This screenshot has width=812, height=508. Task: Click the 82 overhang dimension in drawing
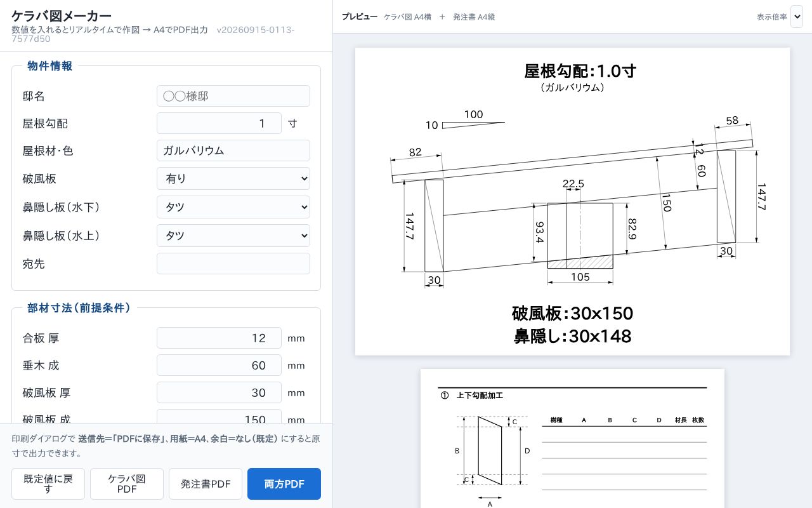(x=416, y=152)
